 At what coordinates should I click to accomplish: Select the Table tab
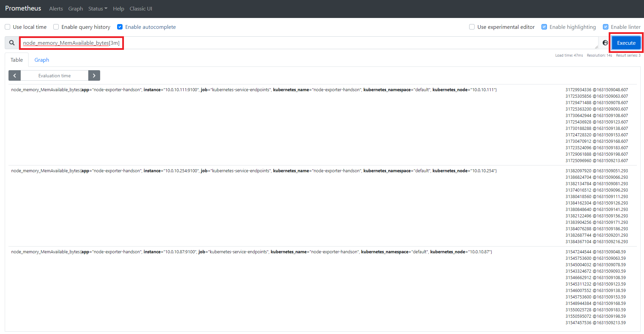[17, 60]
